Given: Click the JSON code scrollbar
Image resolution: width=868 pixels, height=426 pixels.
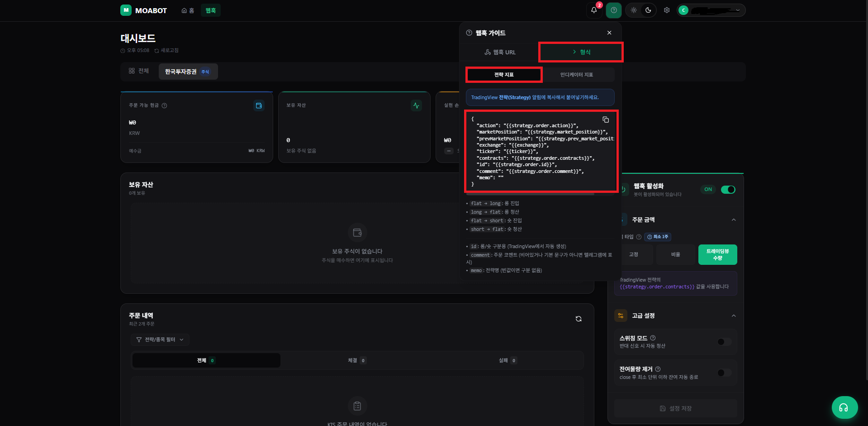Looking at the screenshot, I should click(530, 194).
